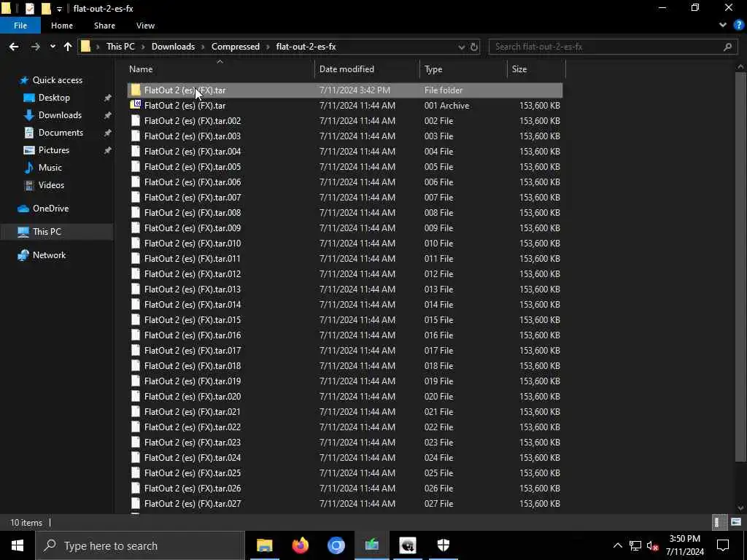Image resolution: width=747 pixels, height=560 pixels.
Task: Launch Firefox from the taskbar
Action: click(x=300, y=545)
